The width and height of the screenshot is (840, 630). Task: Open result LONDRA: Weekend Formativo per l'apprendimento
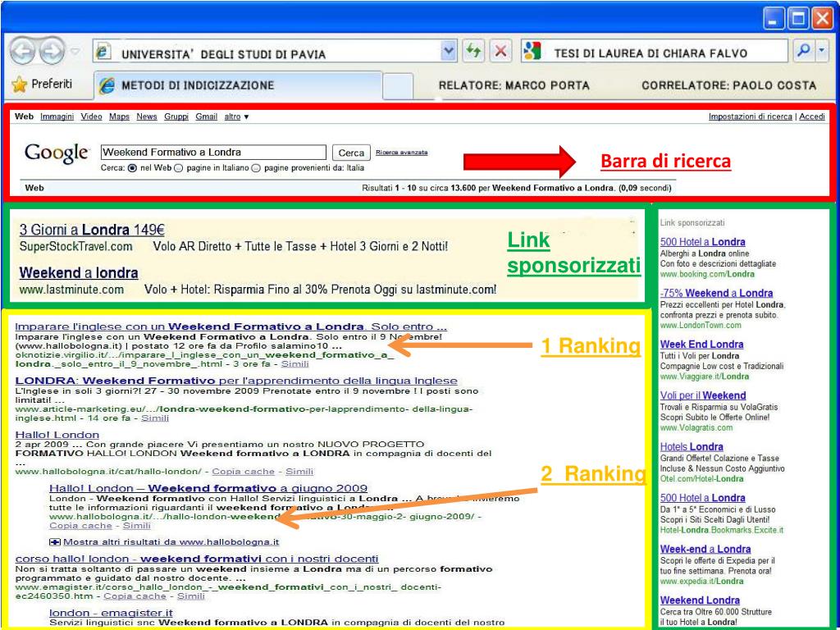(x=236, y=381)
